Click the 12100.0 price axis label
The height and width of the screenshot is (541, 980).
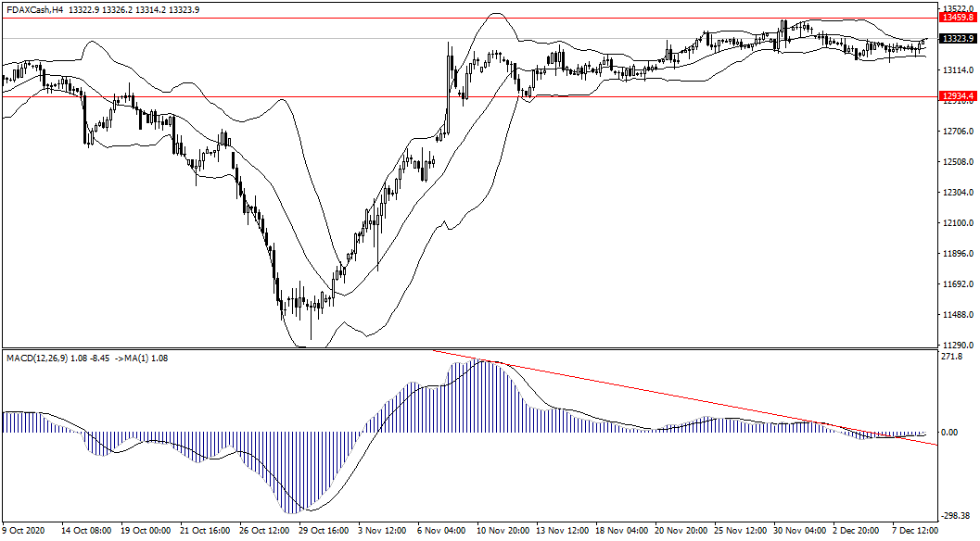(x=955, y=224)
